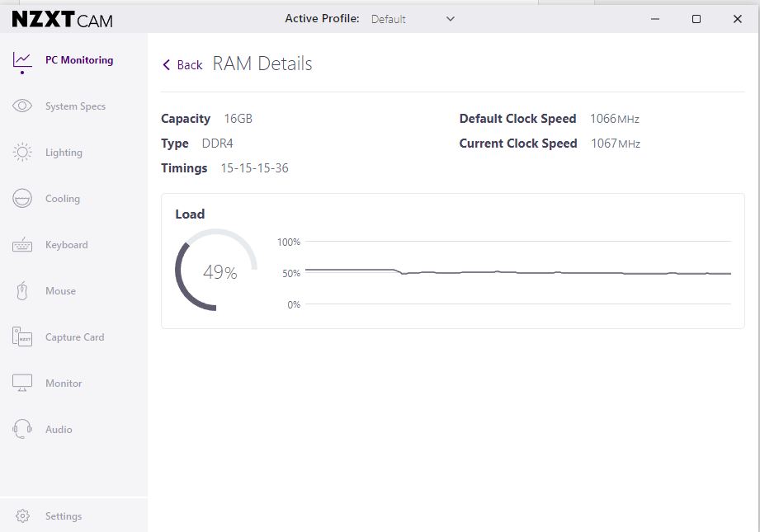Click the Monitor display icon
This screenshot has height=532, width=760.
click(22, 383)
